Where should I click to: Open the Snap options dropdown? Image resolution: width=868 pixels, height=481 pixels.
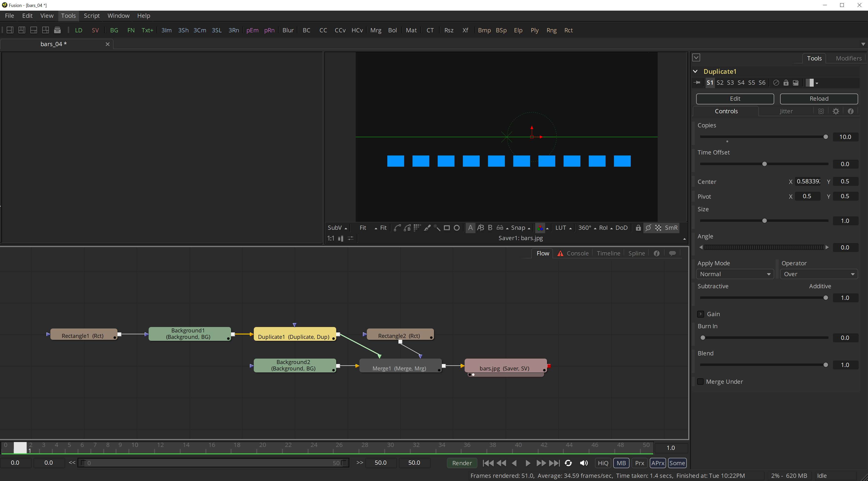pyautogui.click(x=521, y=228)
